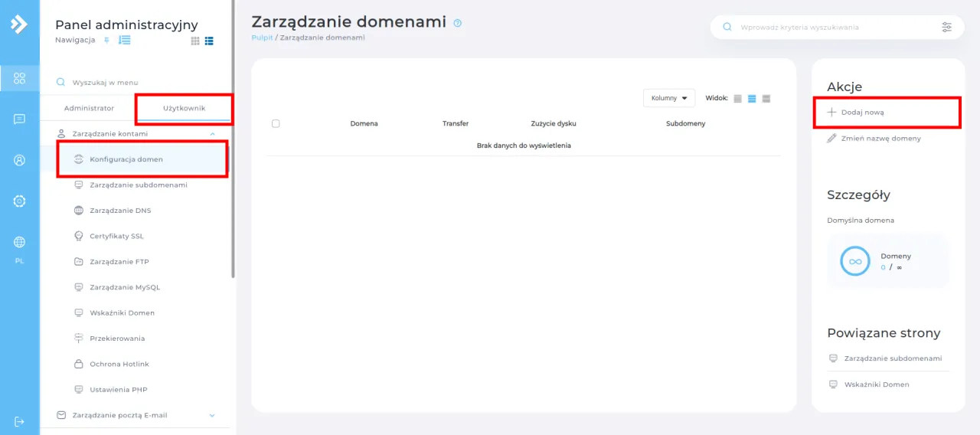Click the panel logo arrow icon
This screenshot has width=980, height=435.
(19, 25)
